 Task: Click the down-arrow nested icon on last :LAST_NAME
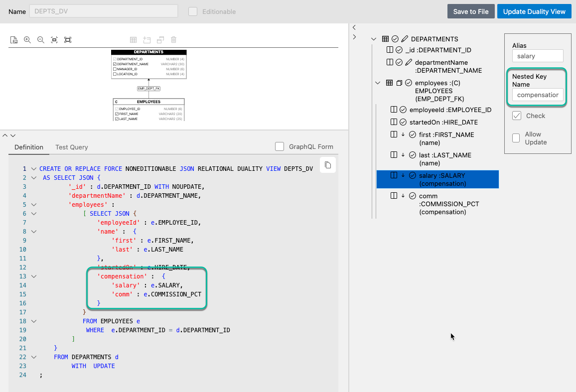(403, 155)
